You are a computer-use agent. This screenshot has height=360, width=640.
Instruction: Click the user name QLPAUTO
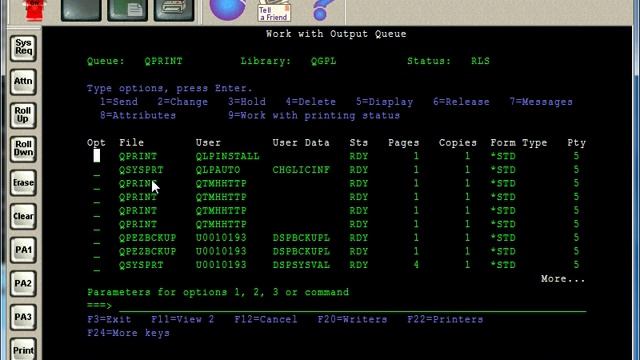tap(218, 170)
